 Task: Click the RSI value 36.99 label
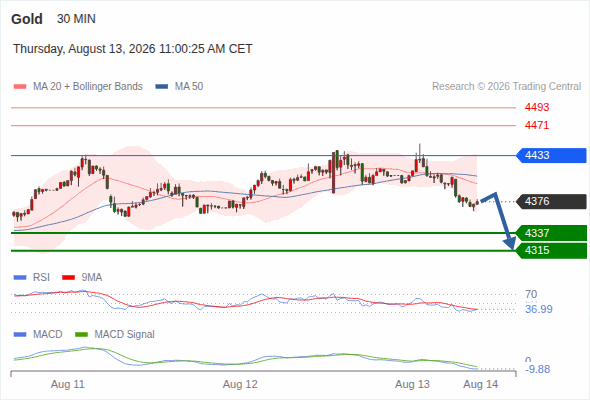tap(539, 309)
